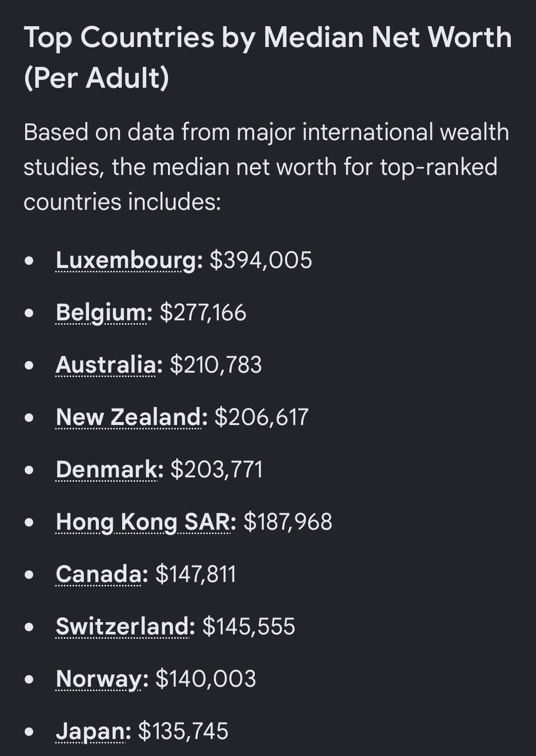
Task: Click the $187,968 Hong Kong value
Action: point(288,522)
